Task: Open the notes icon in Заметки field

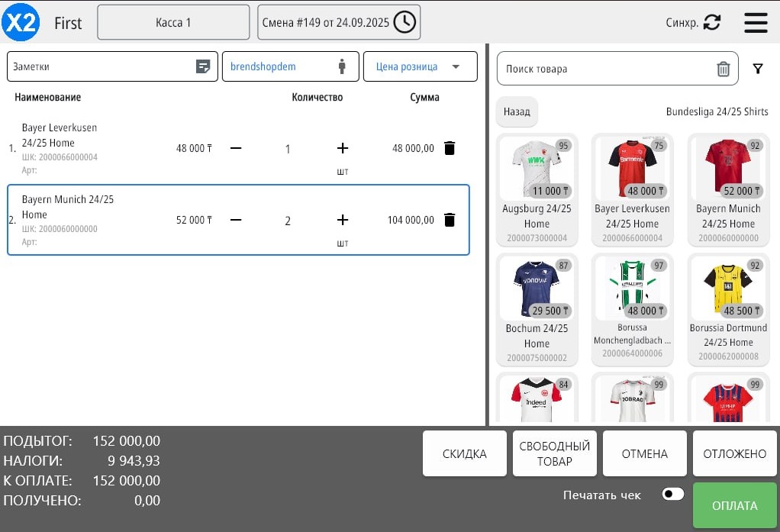Action: click(x=203, y=66)
